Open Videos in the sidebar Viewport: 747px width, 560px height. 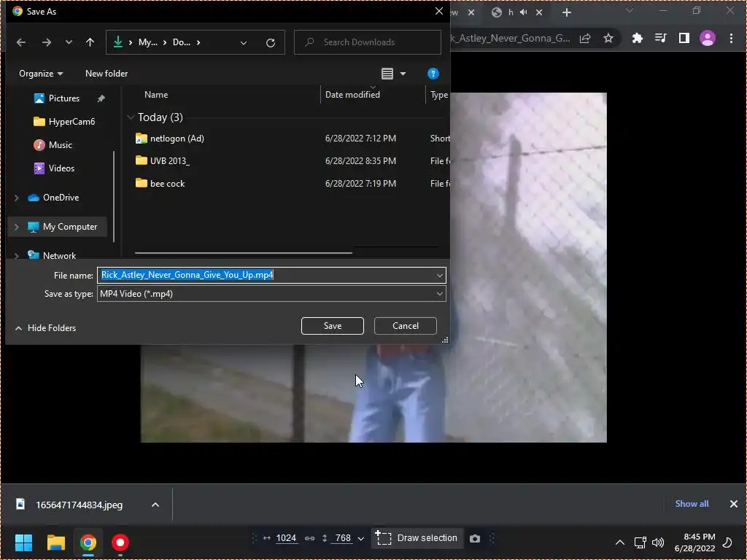coord(54,168)
